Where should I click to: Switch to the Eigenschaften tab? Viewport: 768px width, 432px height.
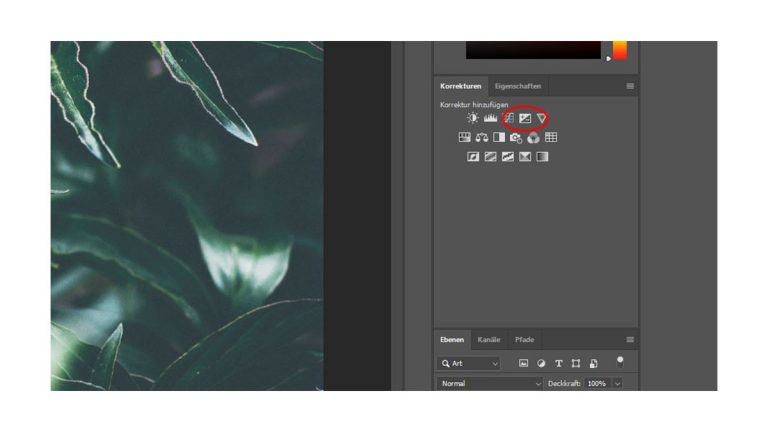[517, 86]
